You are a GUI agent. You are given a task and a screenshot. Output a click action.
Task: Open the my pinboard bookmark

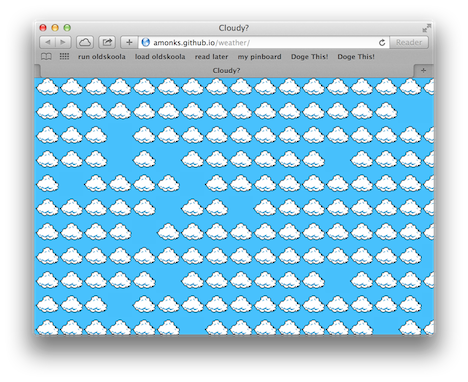[x=259, y=57]
